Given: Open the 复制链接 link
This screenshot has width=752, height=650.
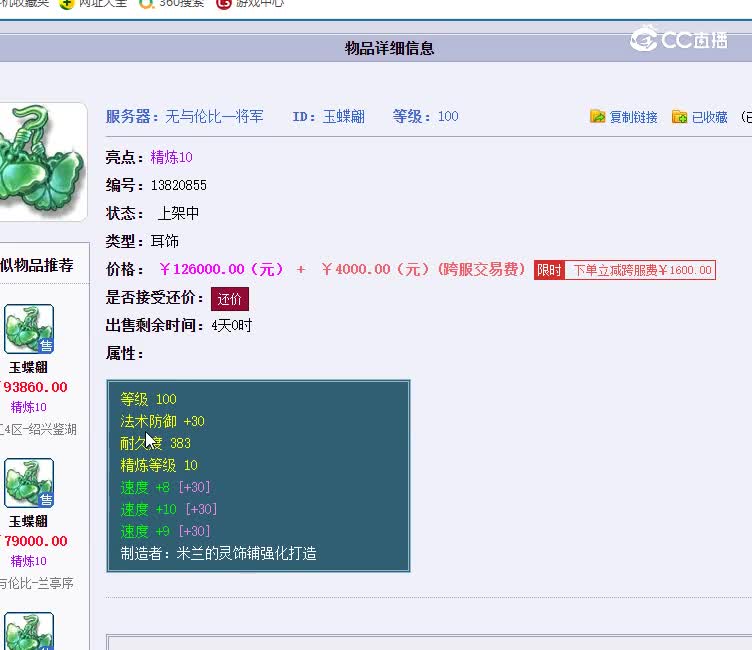Looking at the screenshot, I should click(633, 117).
